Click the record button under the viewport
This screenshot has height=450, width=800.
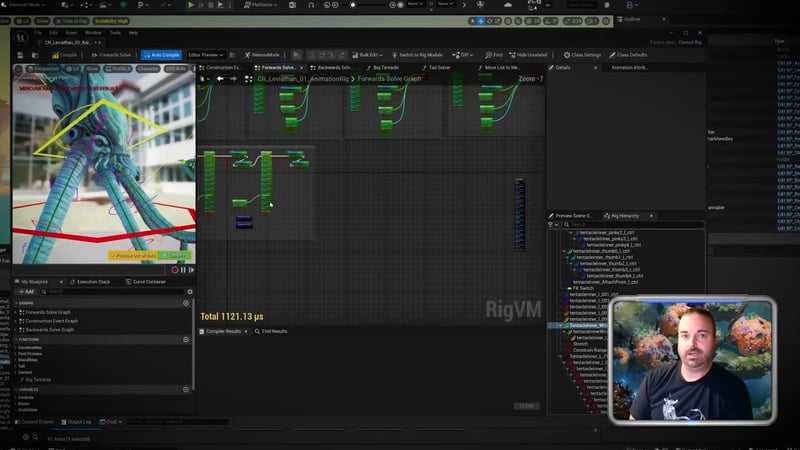click(x=175, y=269)
